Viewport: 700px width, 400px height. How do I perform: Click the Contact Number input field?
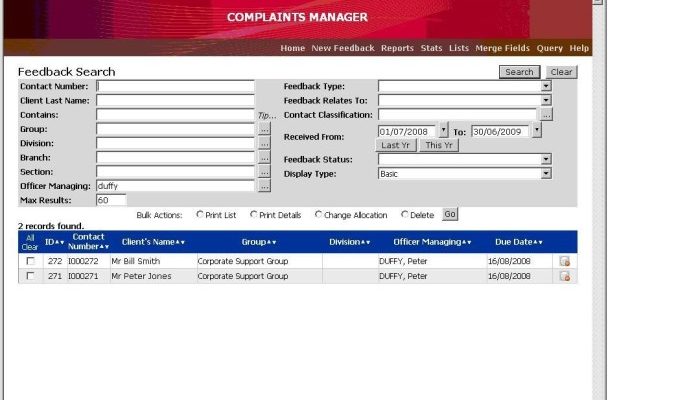pyautogui.click(x=175, y=87)
